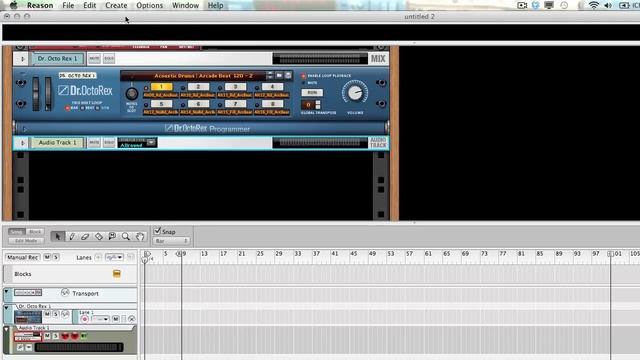Image resolution: width=640 pixels, height=360 pixels.
Task: Click the tuner icon on Audio Track 1
Action: 20,347
